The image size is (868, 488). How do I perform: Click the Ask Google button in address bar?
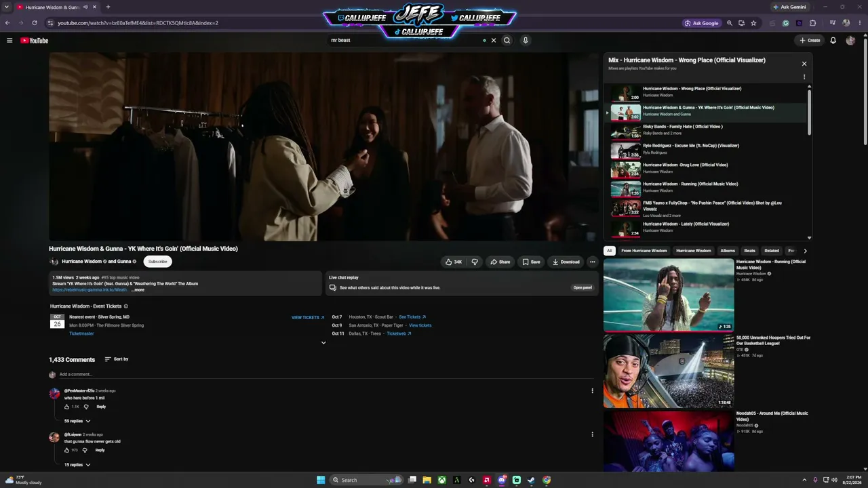tap(702, 23)
